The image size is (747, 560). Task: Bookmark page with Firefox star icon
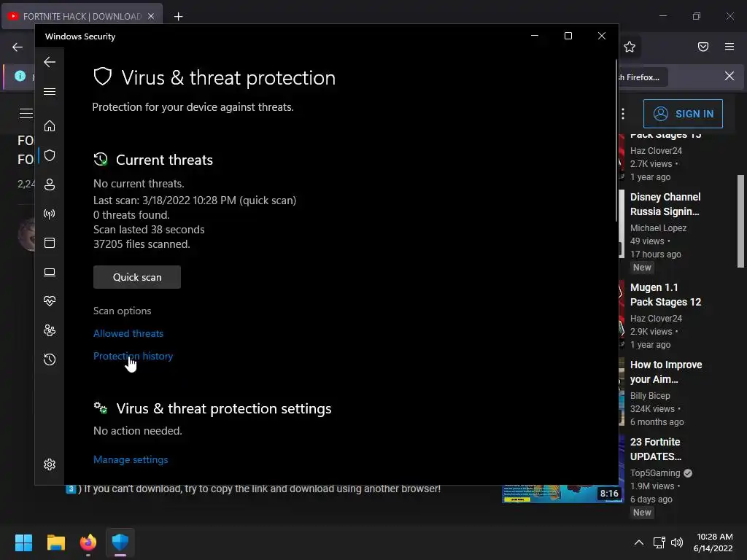coord(630,47)
